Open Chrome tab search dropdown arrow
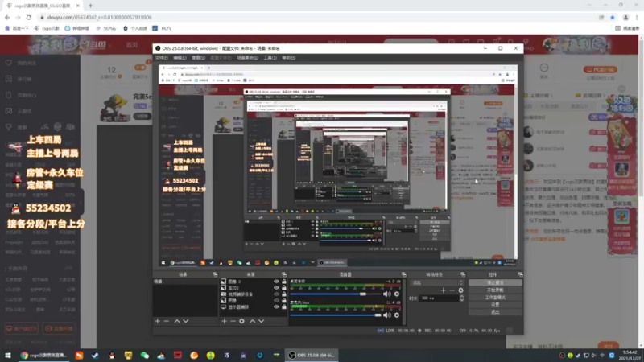 (x=590, y=6)
